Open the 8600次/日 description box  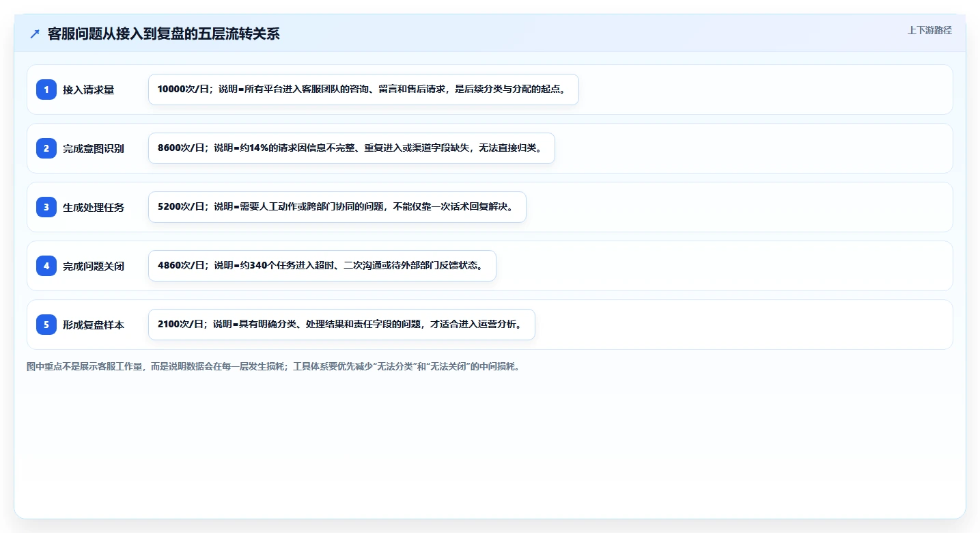pyautogui.click(x=352, y=148)
